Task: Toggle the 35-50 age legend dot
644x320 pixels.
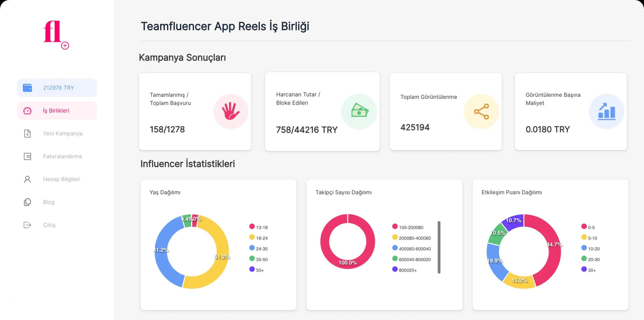Action: point(252,258)
